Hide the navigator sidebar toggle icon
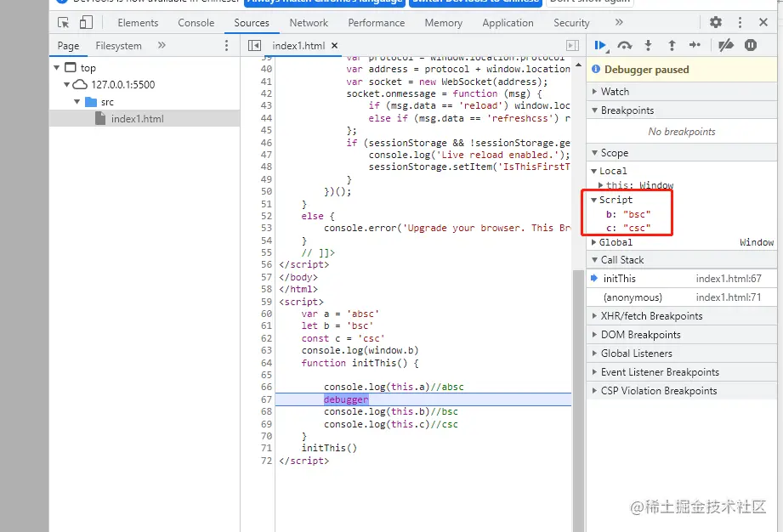 point(254,45)
